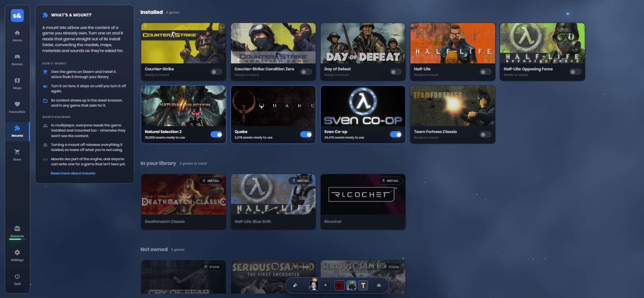Image resolution: width=644 pixels, height=298 pixels.
Task: Click the Quit power icon
Action: pyautogui.click(x=17, y=276)
